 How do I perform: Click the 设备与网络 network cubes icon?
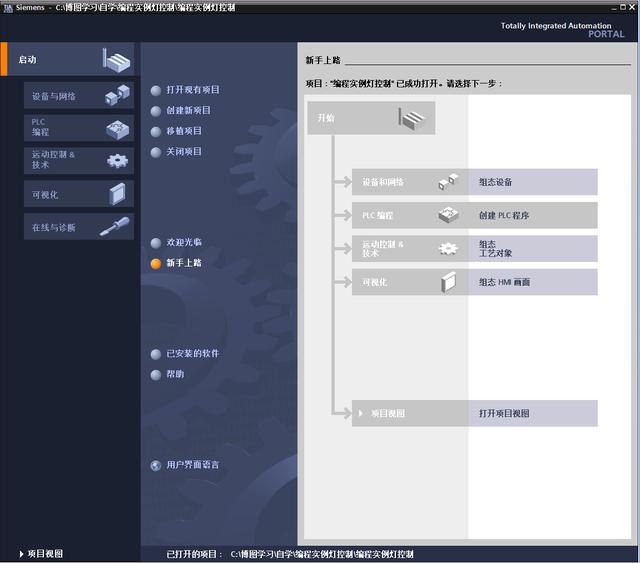pos(117,95)
